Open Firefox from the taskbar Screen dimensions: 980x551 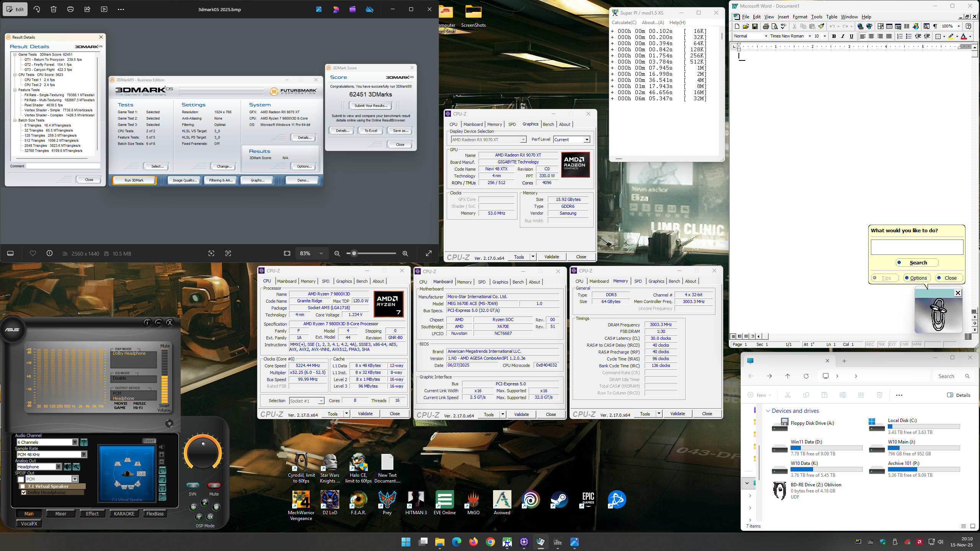pyautogui.click(x=474, y=542)
